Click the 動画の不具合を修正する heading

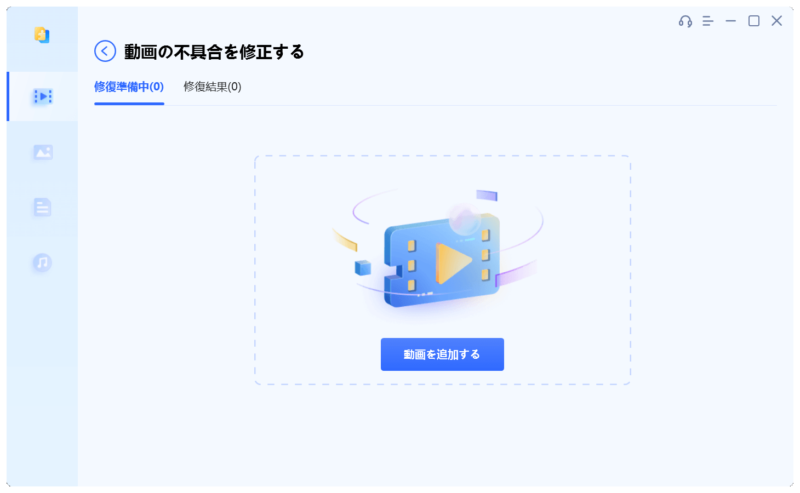point(214,52)
